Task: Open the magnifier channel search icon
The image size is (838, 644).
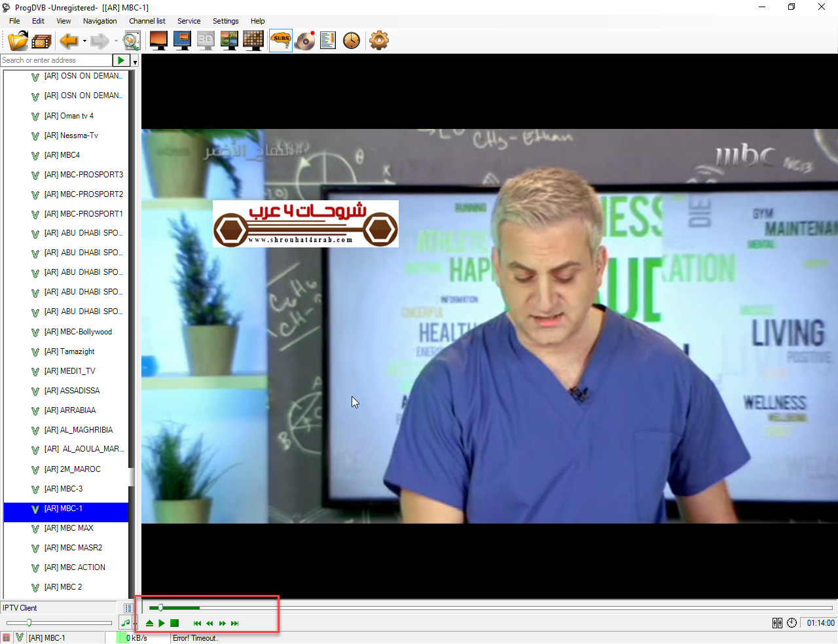Action: (x=132, y=41)
